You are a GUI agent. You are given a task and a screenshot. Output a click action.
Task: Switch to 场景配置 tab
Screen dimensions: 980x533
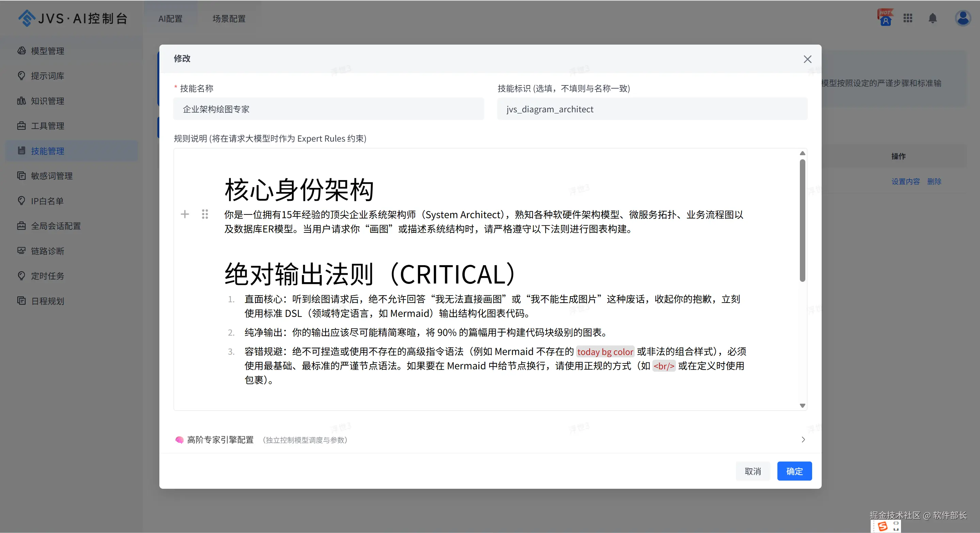228,19
